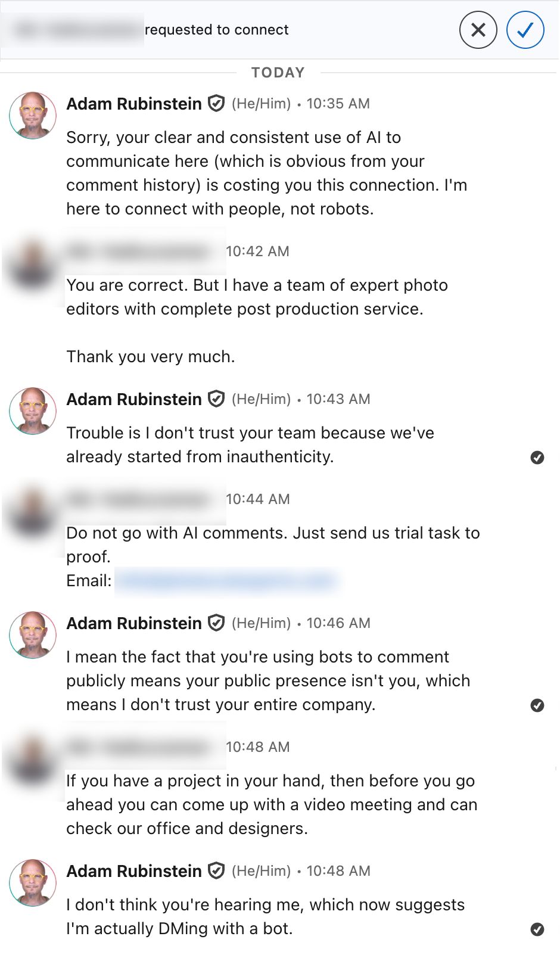Image resolution: width=560 pixels, height=958 pixels.
Task: Open Adam Rubinstein's avatar on the 10:35 AM message
Action: click(33, 116)
